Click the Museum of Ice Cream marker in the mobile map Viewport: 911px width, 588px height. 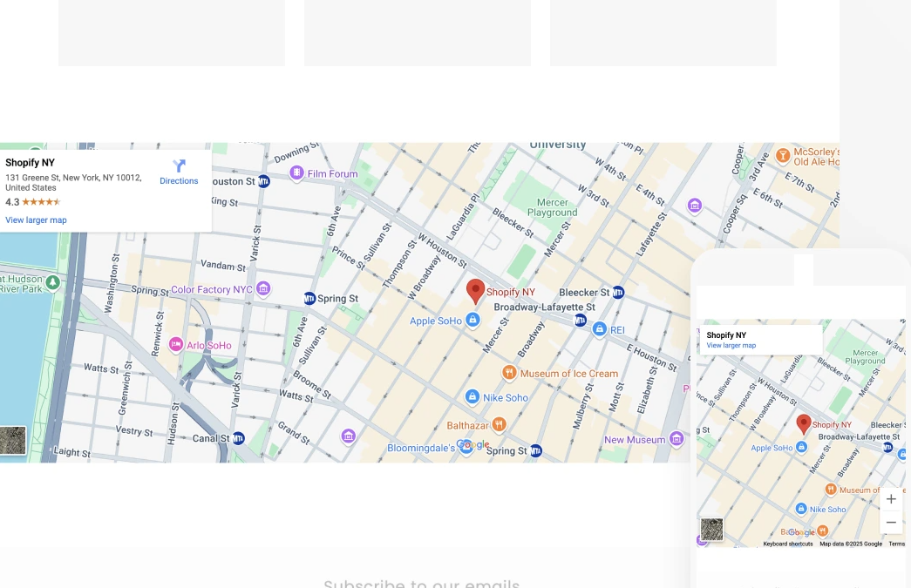[x=831, y=490]
